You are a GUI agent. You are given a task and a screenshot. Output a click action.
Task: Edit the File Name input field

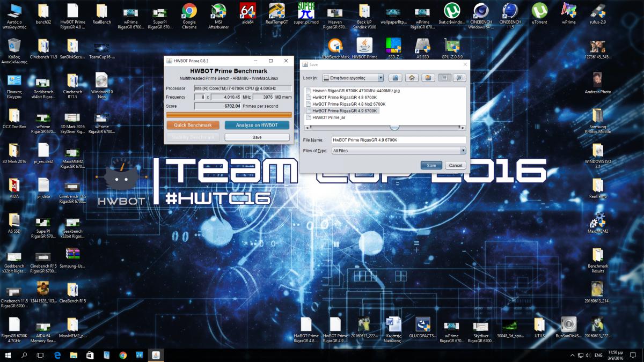point(398,139)
